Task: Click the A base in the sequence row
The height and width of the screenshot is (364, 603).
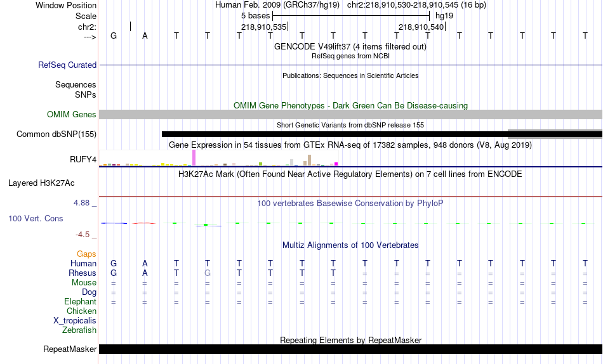Action: 145,36
